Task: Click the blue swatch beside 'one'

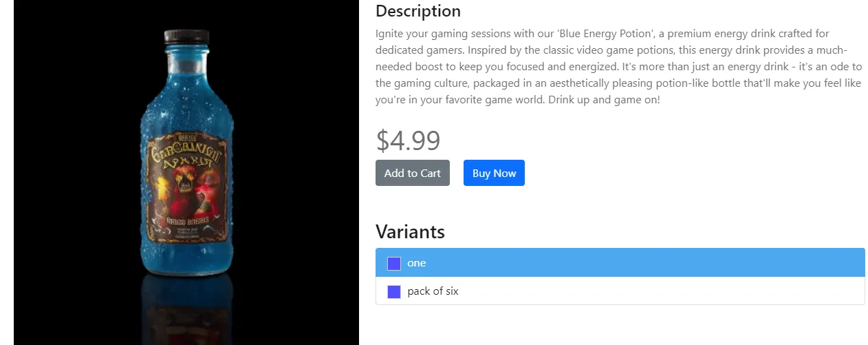Action: 394,264
